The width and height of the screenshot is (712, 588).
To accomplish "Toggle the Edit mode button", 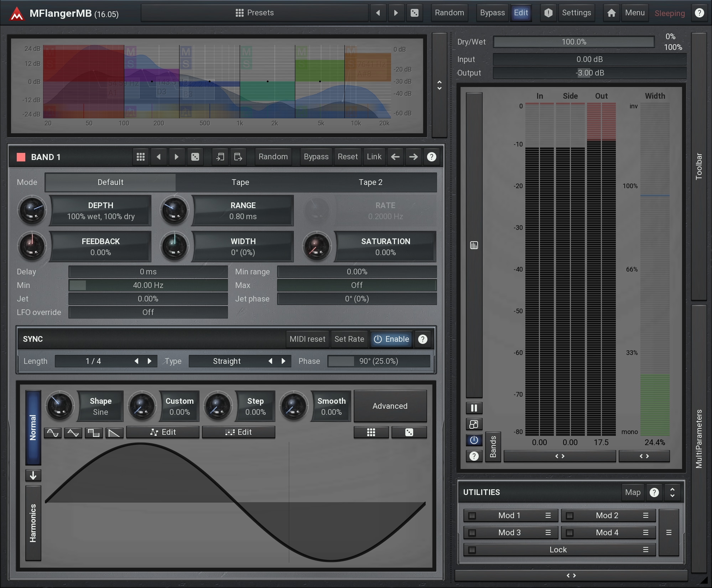I will [521, 13].
